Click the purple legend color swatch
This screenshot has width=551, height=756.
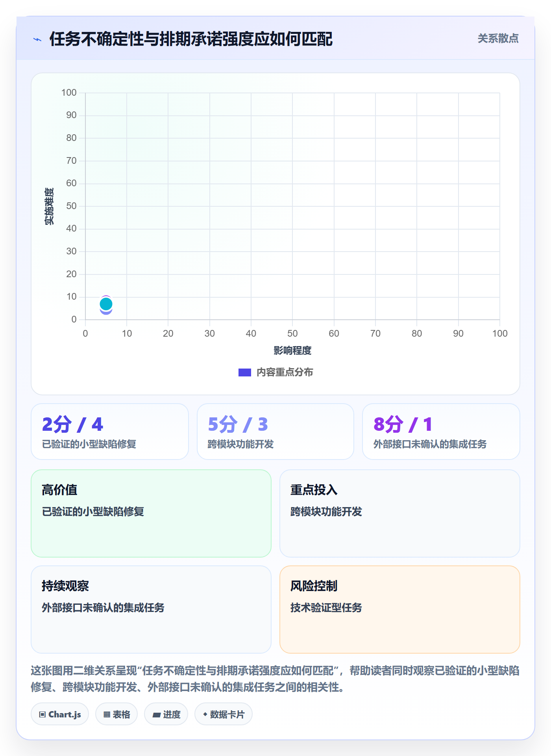pyautogui.click(x=244, y=372)
